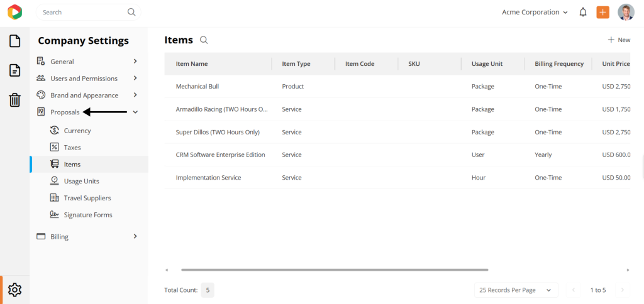The image size is (644, 304).
Task: Sort by Item Name column header
Action: tap(192, 63)
